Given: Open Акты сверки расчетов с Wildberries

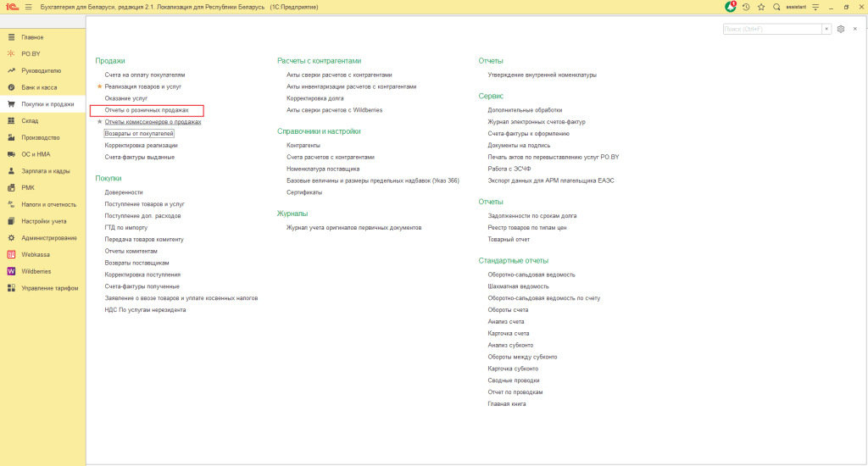Looking at the screenshot, I should coord(334,110).
